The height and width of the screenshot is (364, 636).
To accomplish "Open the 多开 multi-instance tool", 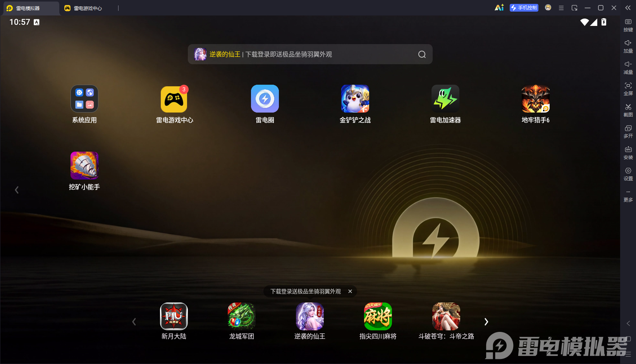I will point(628,132).
